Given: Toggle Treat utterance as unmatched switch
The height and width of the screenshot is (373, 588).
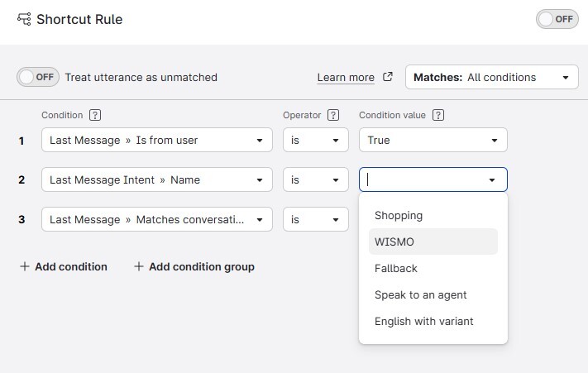Looking at the screenshot, I should click(36, 77).
